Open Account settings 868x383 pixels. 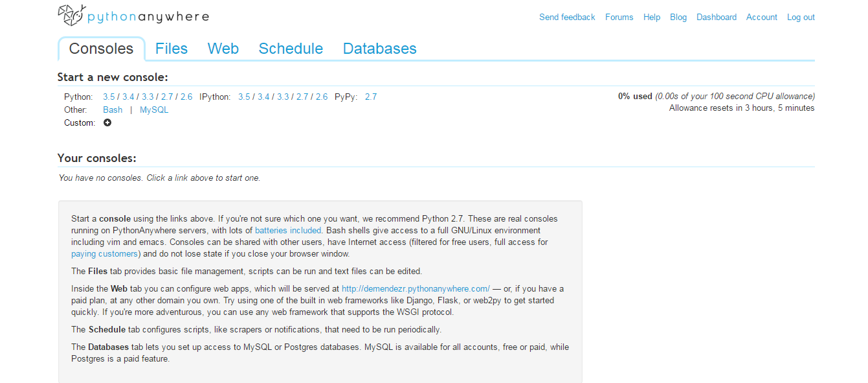(x=762, y=17)
